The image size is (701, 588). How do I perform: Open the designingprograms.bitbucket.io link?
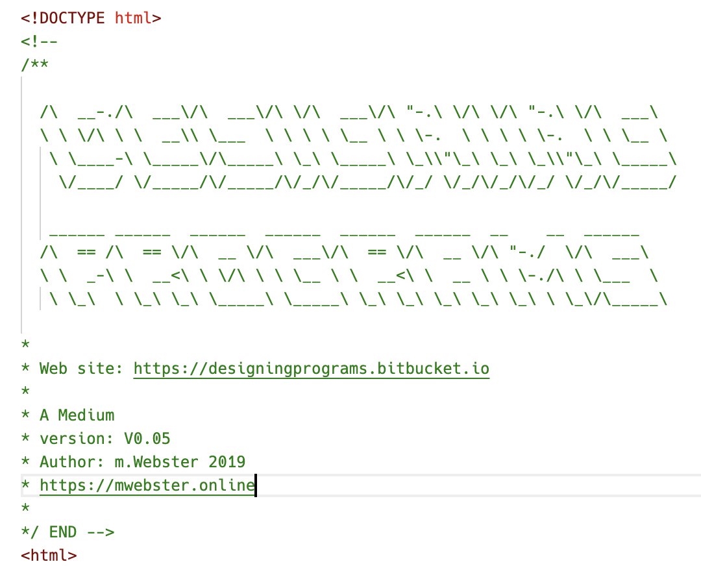point(311,369)
